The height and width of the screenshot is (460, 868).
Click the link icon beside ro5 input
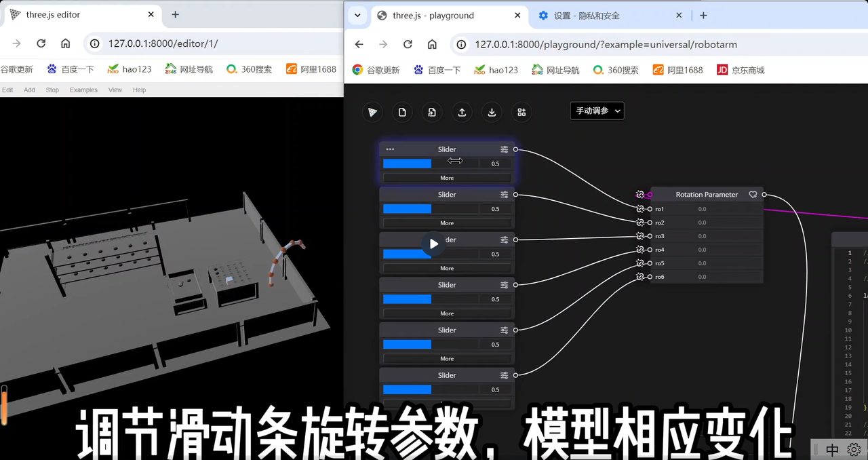click(639, 263)
